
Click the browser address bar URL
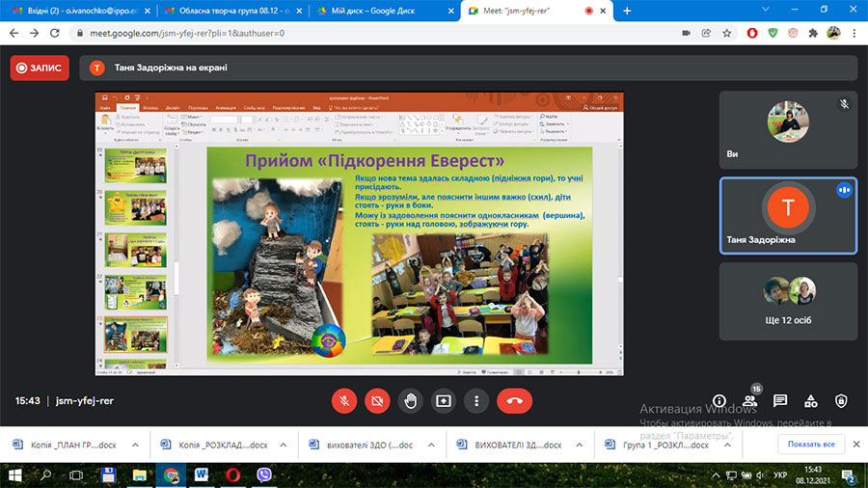(x=187, y=33)
